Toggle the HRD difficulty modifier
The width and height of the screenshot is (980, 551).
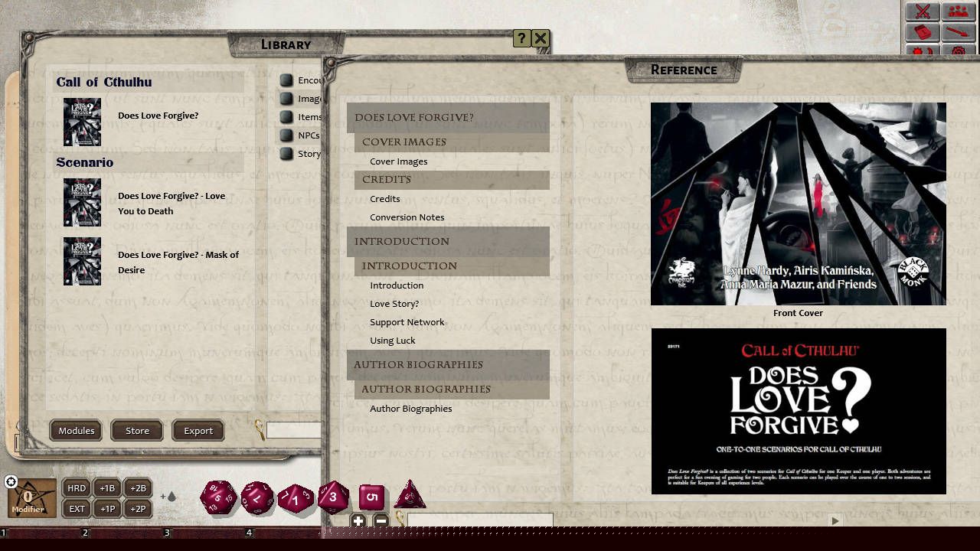point(77,488)
